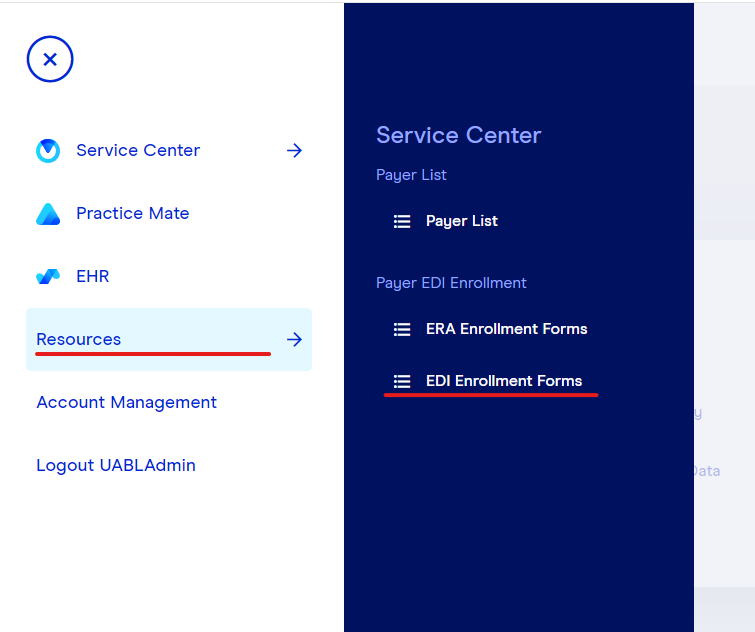This screenshot has height=632, width=755.
Task: Click the Service Center circular logo icon
Action: pos(48,151)
